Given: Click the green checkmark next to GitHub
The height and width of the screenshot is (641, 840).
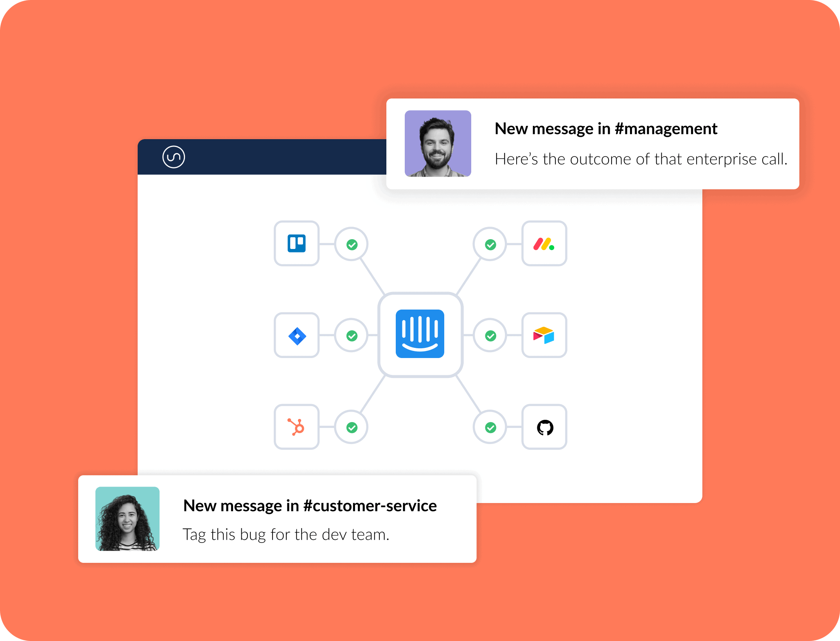Looking at the screenshot, I should [490, 427].
